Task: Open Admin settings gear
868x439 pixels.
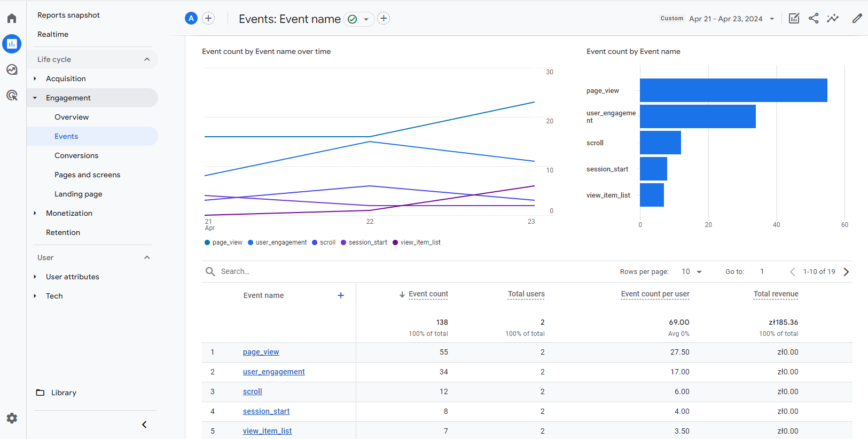Action: tap(12, 418)
